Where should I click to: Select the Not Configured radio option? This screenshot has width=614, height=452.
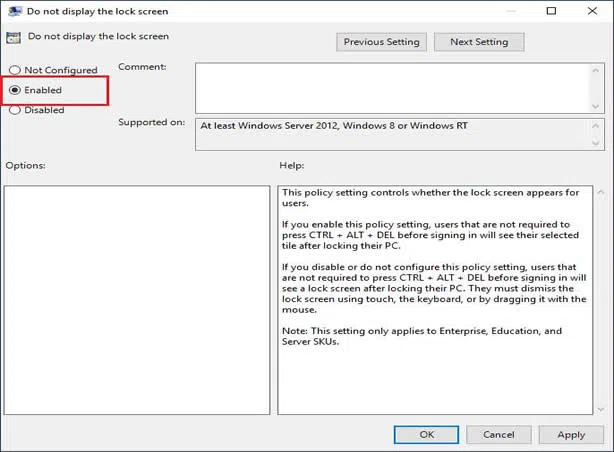pos(15,70)
